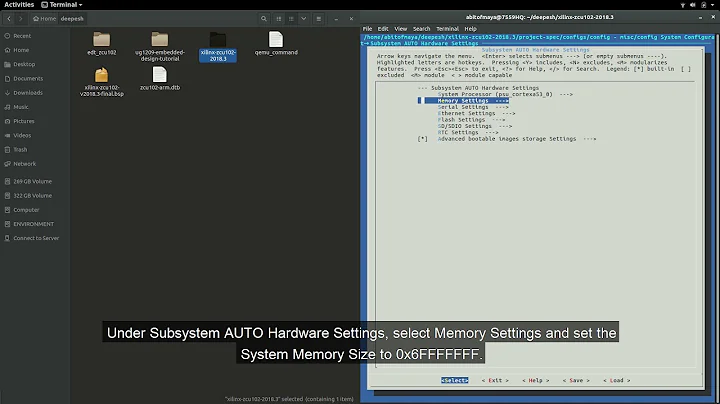Open Flash Settings submenu
720x404 pixels.
[x=471, y=120]
